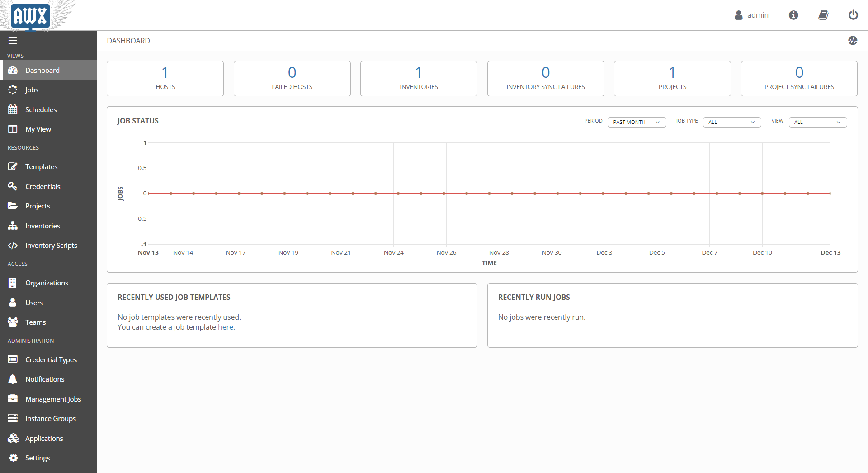Open Templates via the pencil icon
868x473 pixels.
[13, 166]
